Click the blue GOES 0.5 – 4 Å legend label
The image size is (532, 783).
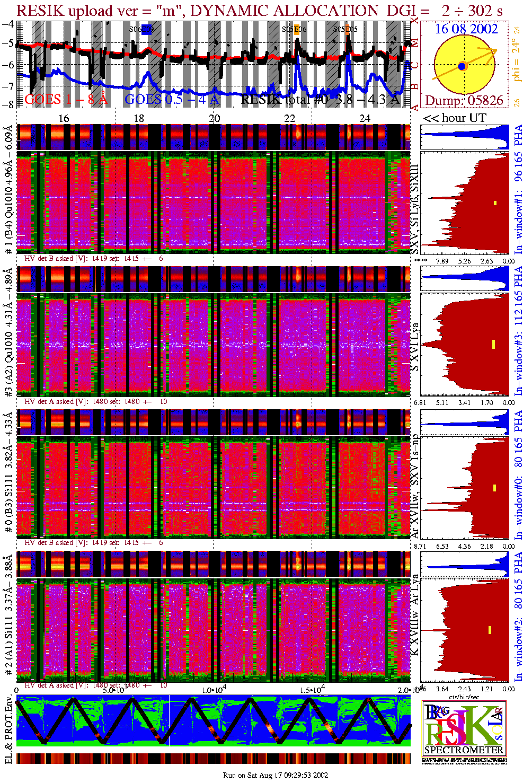pyautogui.click(x=171, y=99)
